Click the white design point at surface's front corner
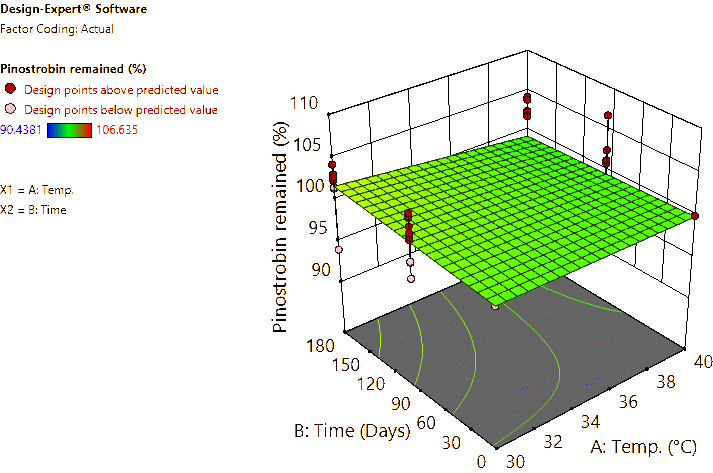Viewport: 713px width, 473px height. click(x=495, y=307)
